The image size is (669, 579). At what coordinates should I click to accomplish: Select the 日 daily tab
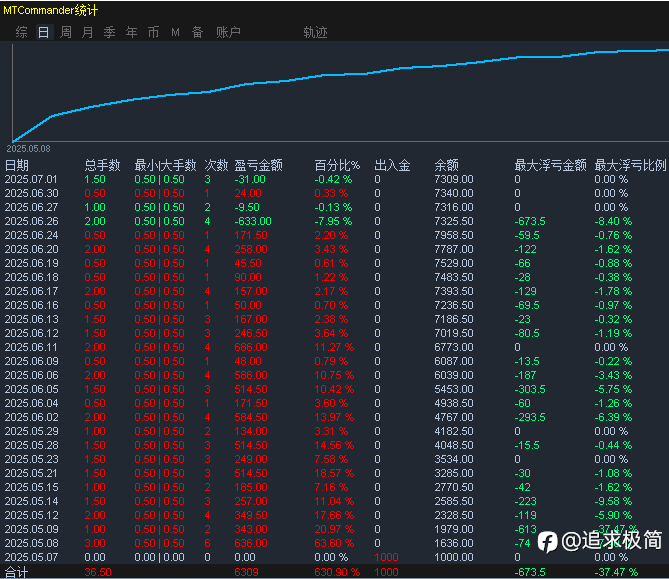tap(44, 32)
